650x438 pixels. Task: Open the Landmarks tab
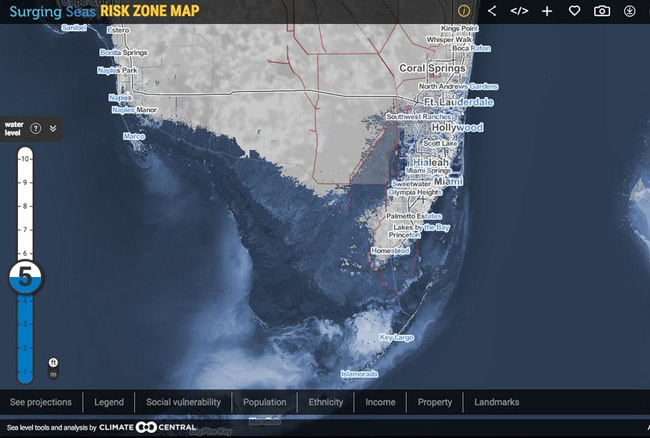point(497,402)
